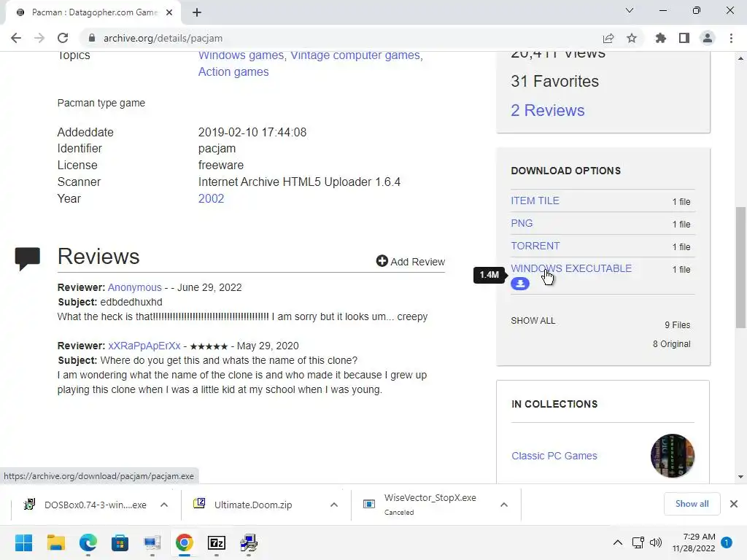This screenshot has height=560, width=747.
Task: Share this page icon
Action: tap(608, 38)
